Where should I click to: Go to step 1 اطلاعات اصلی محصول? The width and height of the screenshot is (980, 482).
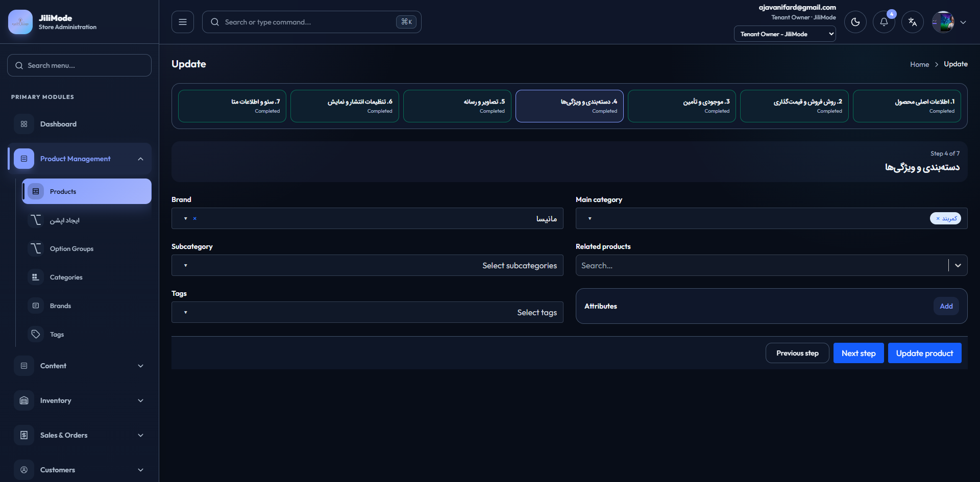(907, 106)
